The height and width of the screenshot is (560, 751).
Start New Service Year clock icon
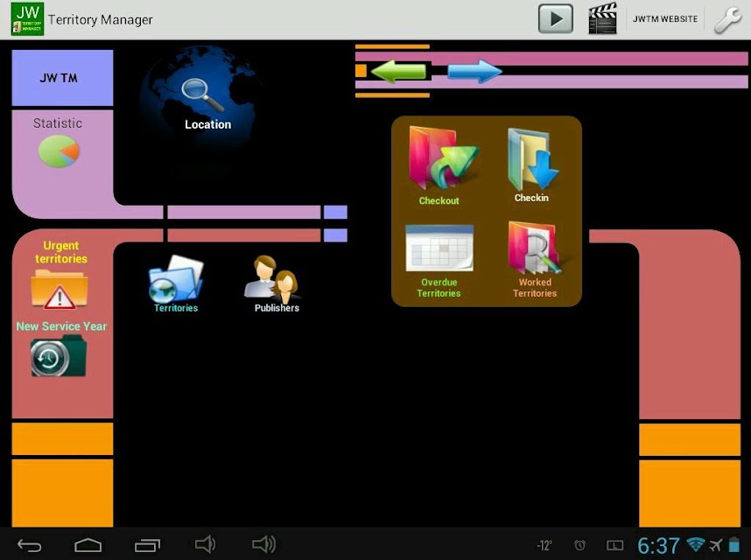pos(59,356)
